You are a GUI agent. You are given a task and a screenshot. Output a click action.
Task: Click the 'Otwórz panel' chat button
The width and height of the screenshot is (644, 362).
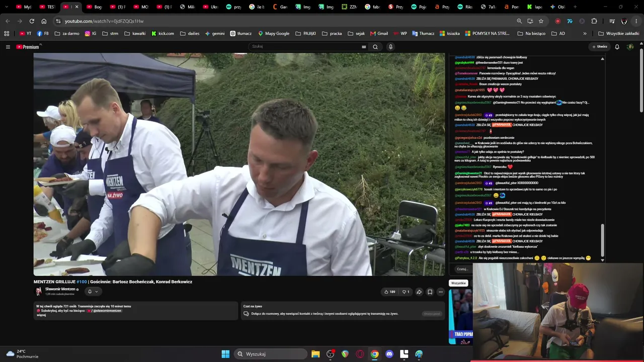click(x=432, y=314)
